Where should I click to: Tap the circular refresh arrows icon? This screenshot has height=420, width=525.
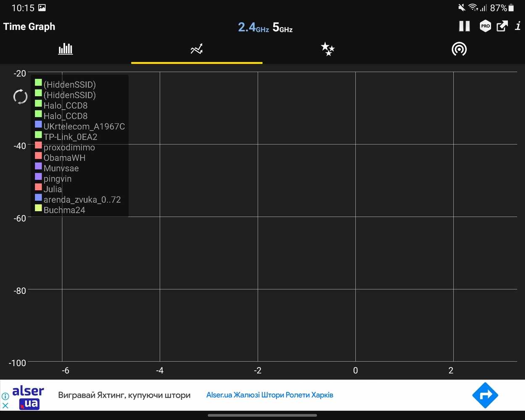click(x=20, y=97)
